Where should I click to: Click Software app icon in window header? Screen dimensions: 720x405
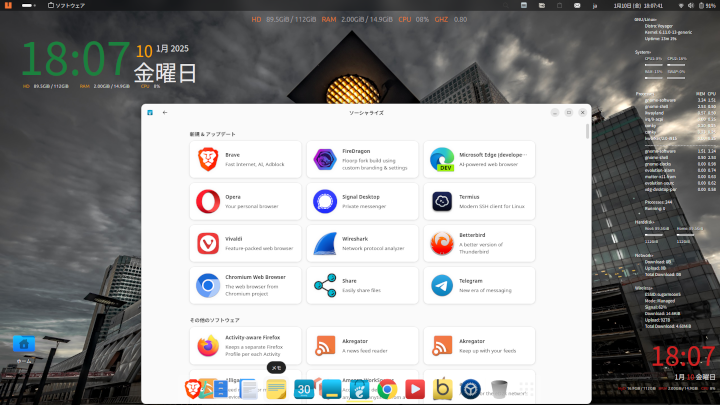(x=150, y=112)
